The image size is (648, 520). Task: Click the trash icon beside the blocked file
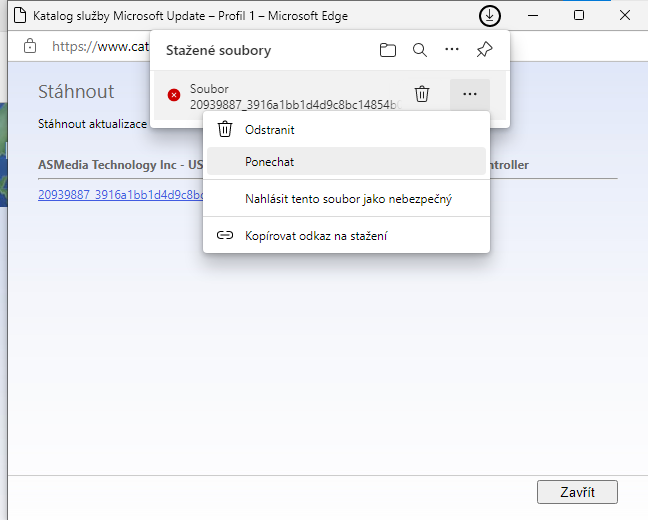(422, 94)
